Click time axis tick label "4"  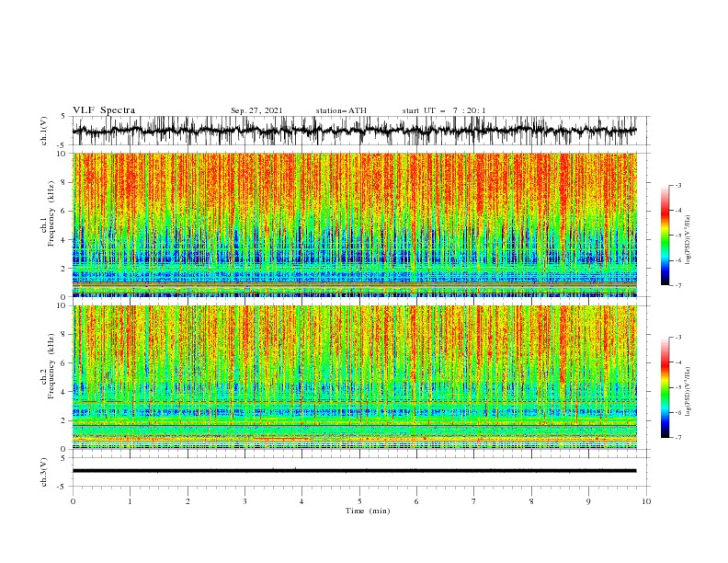(301, 501)
